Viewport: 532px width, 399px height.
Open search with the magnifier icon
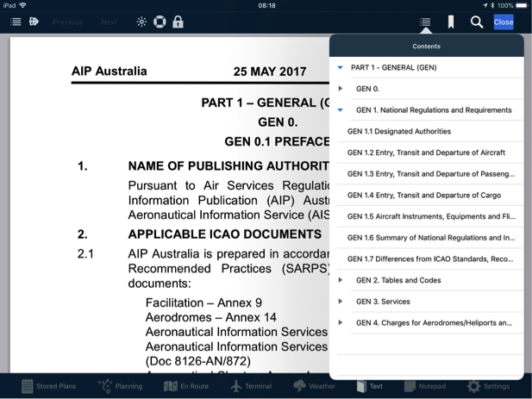tap(477, 22)
